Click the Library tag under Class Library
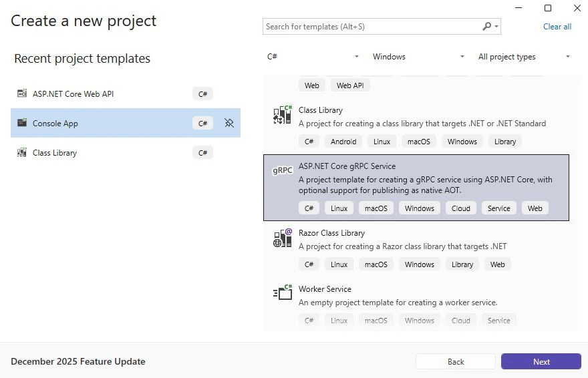 pyautogui.click(x=504, y=142)
